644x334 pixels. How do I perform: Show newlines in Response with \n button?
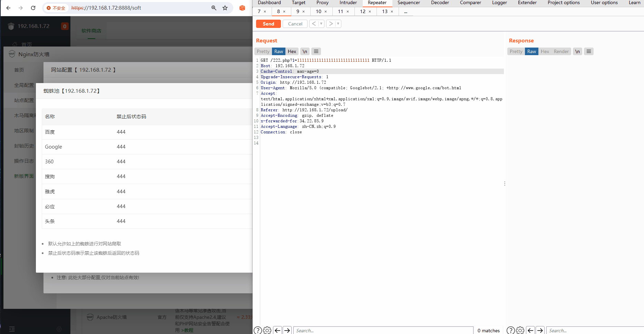(x=577, y=51)
